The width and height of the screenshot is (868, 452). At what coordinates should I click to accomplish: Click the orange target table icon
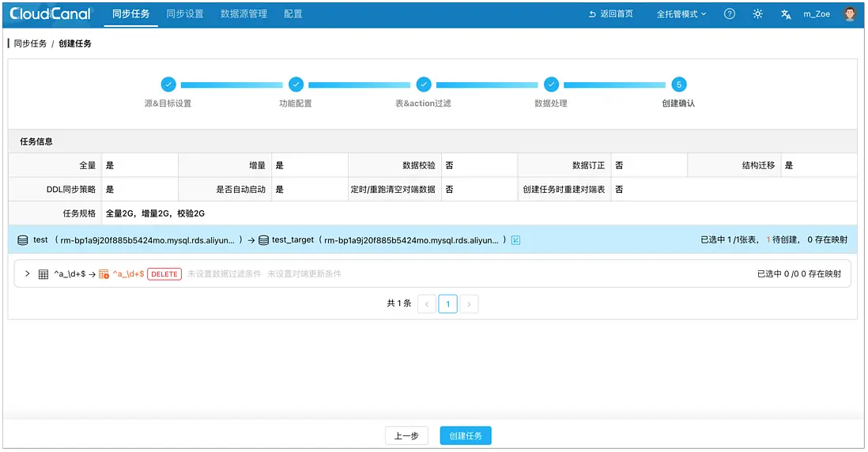coord(104,274)
